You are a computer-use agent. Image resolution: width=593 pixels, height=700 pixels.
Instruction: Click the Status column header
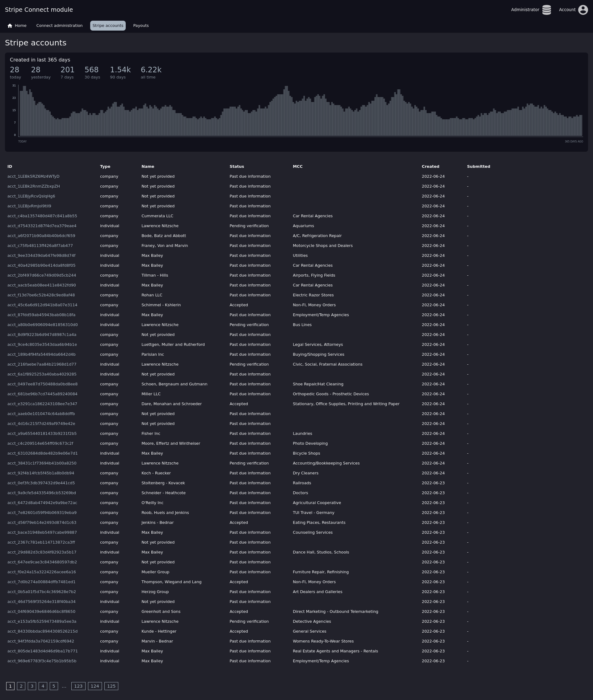point(237,167)
